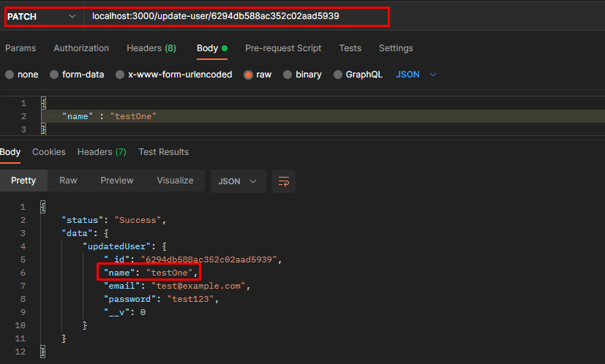
Task: Click the request URL input field
Action: pyautogui.click(x=234, y=16)
